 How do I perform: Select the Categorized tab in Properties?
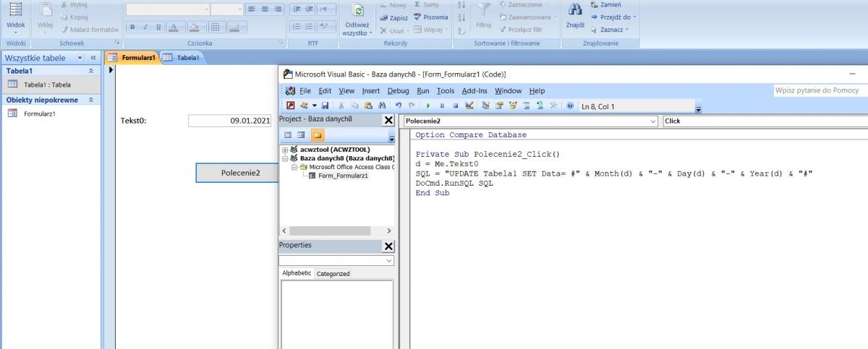click(x=333, y=274)
